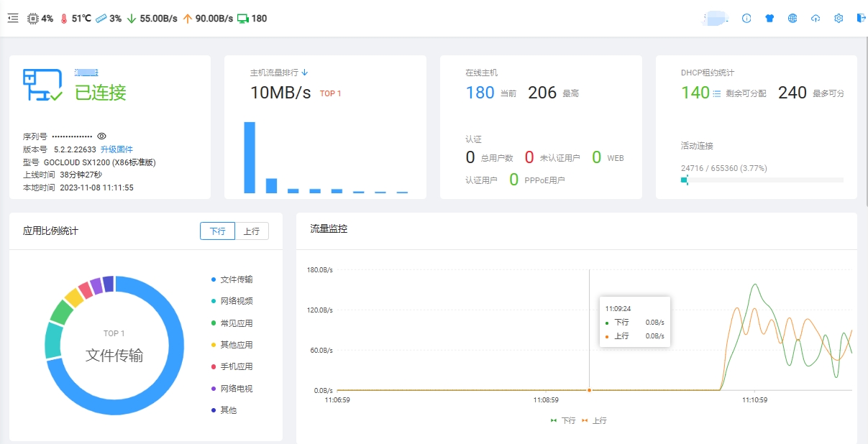Open the theme shirt icon
Image resolution: width=868 pixels, height=444 pixels.
click(x=769, y=19)
